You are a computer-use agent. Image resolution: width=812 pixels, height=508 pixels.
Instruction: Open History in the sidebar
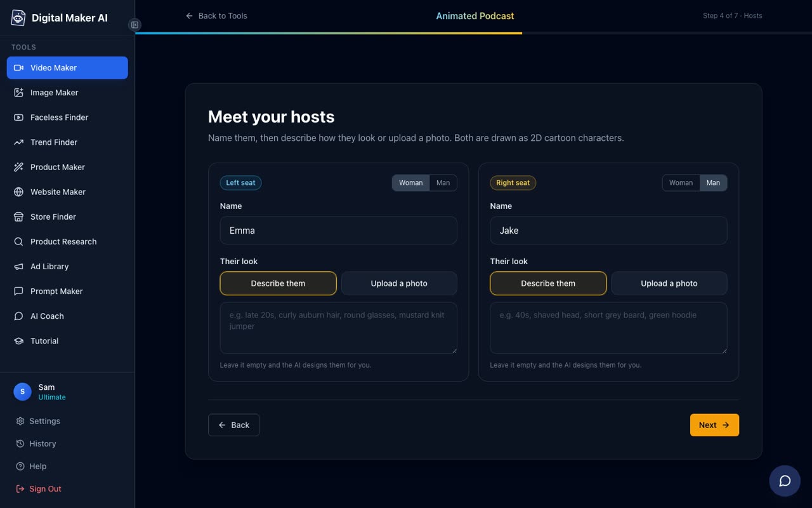(x=67, y=444)
